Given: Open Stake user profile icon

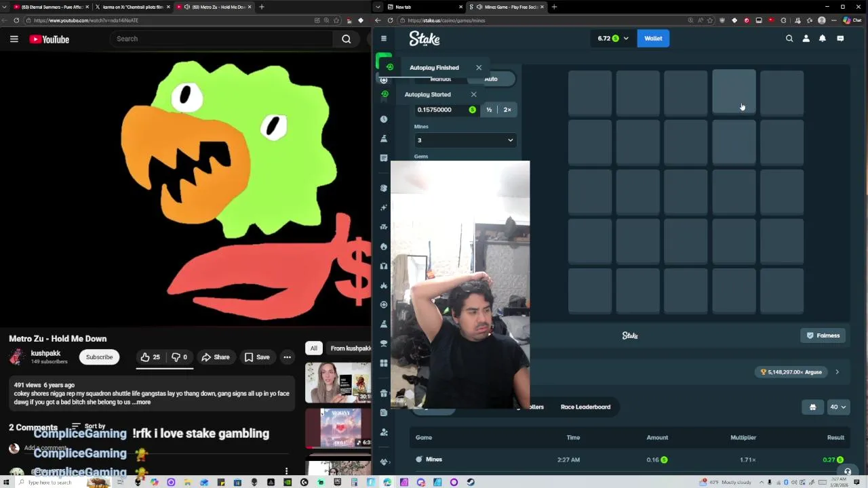Looking at the screenshot, I should (806, 39).
